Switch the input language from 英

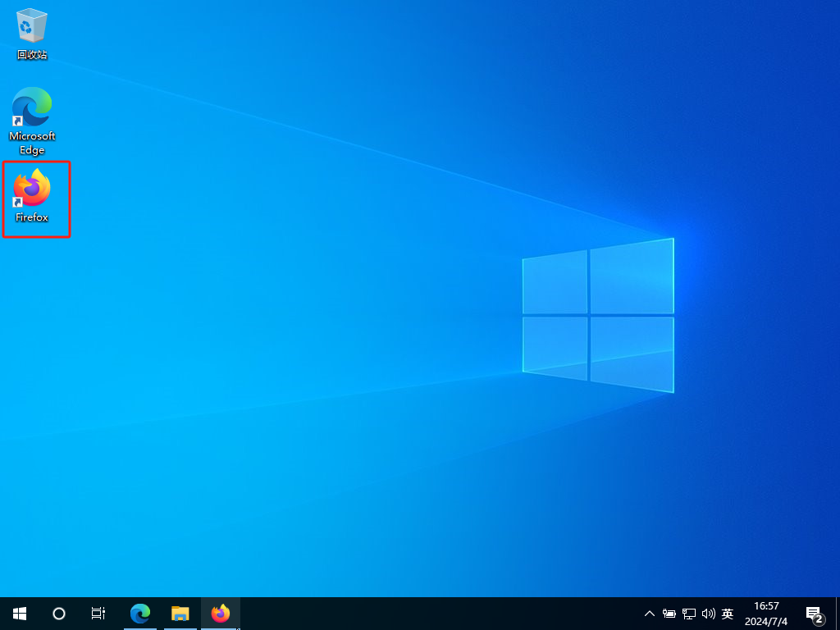727,613
